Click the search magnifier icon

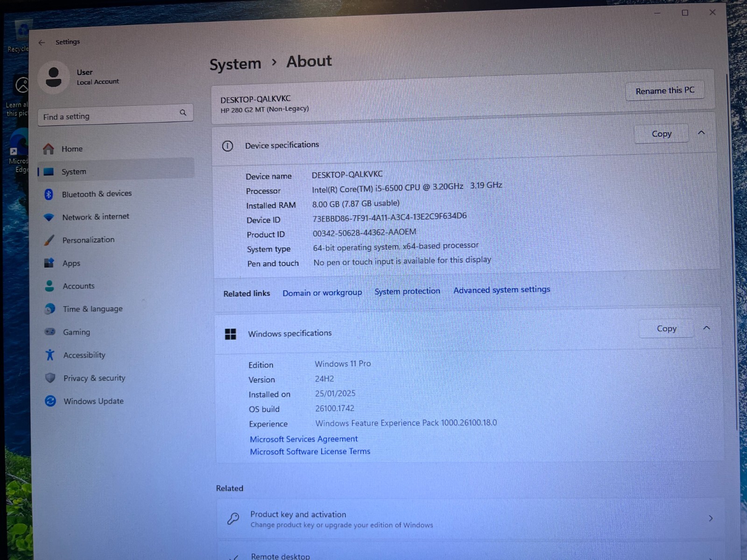pyautogui.click(x=183, y=112)
